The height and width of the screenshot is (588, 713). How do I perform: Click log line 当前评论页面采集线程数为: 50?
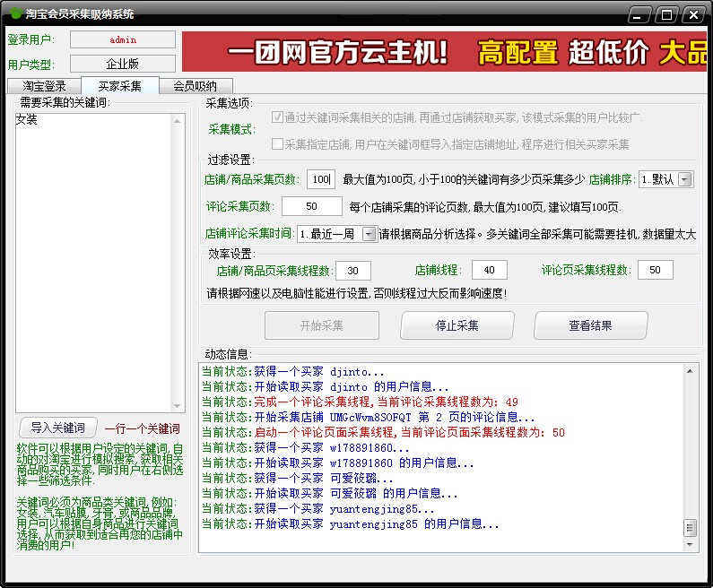tap(383, 433)
